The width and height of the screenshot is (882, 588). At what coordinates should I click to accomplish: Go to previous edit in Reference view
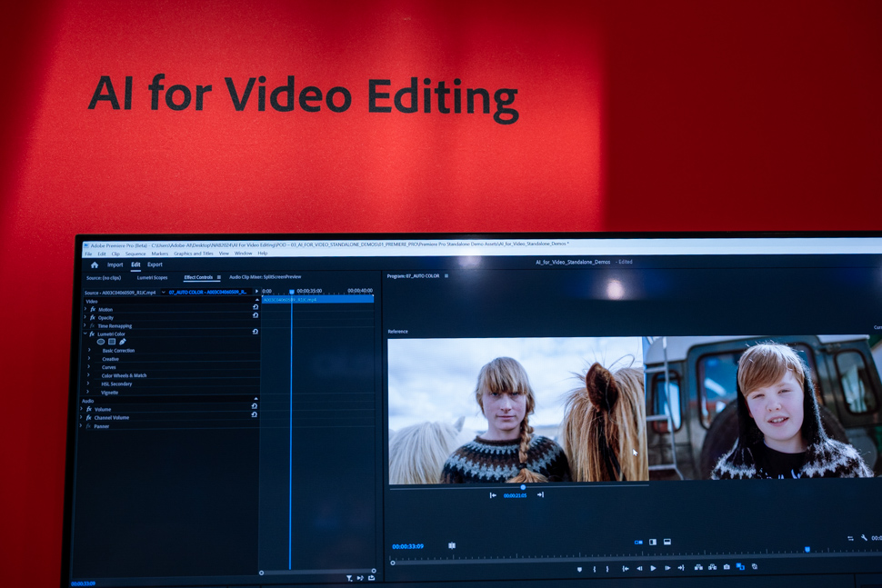493,495
